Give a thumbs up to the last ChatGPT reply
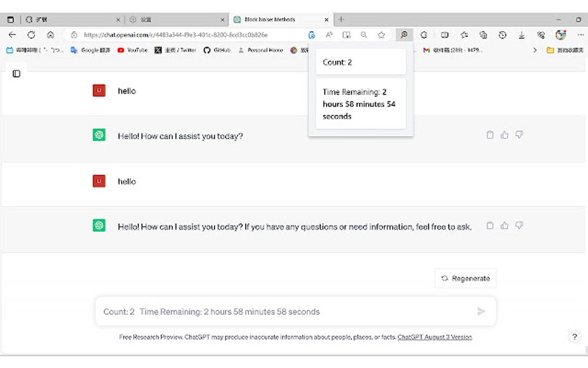Screen dimensions: 588x368 coord(504,226)
